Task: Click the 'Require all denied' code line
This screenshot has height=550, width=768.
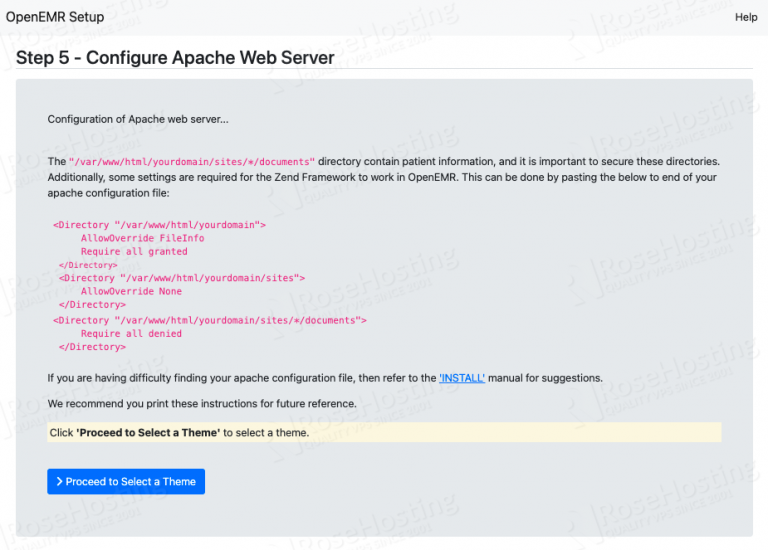Action: 131,334
